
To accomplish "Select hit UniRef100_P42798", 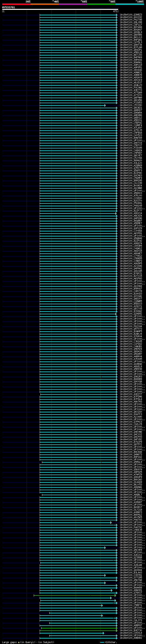I will point(131,20).
